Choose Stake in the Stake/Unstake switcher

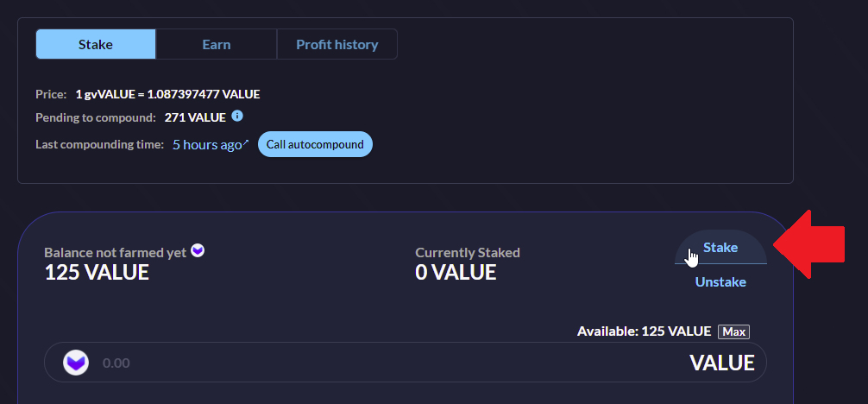coord(720,247)
